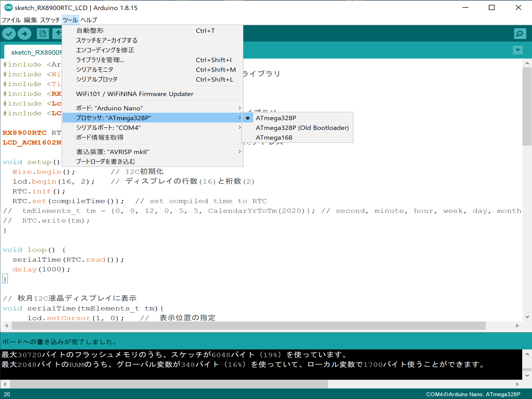
Task: Upload the sketch using the arrow icon
Action: [x=25, y=33]
